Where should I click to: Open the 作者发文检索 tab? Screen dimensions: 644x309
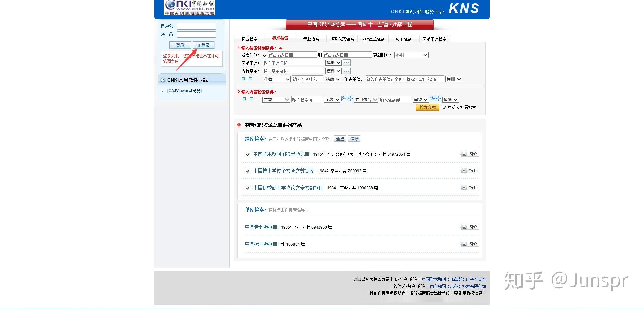tap(342, 39)
